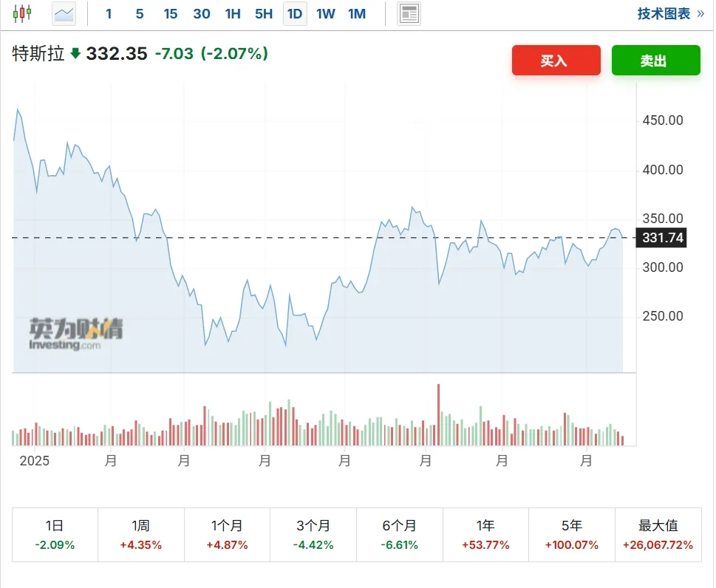Viewport: 716px width, 588px height.
Task: Select the 1D daily interval
Action: [x=295, y=13]
